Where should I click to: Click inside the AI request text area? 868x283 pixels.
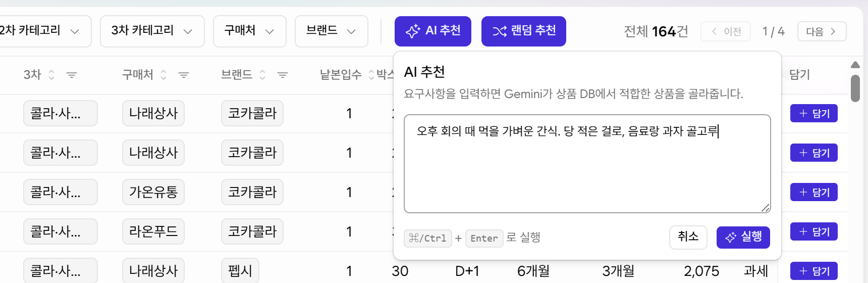click(587, 164)
